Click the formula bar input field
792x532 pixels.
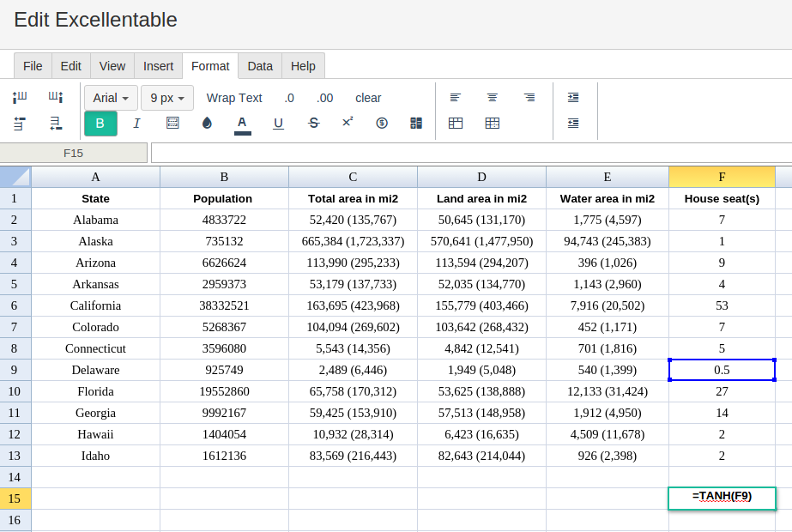point(470,153)
